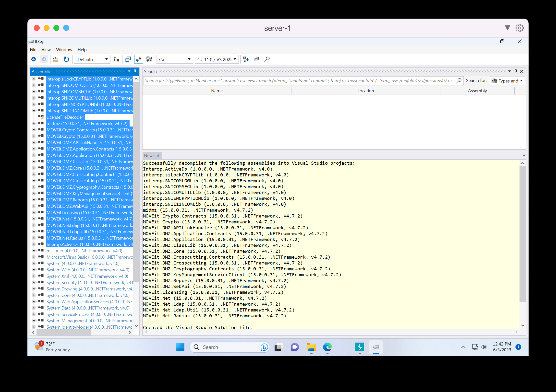This screenshot has width=556, height=392.
Task: Click the manage assembly lists icon
Action: (116, 59)
